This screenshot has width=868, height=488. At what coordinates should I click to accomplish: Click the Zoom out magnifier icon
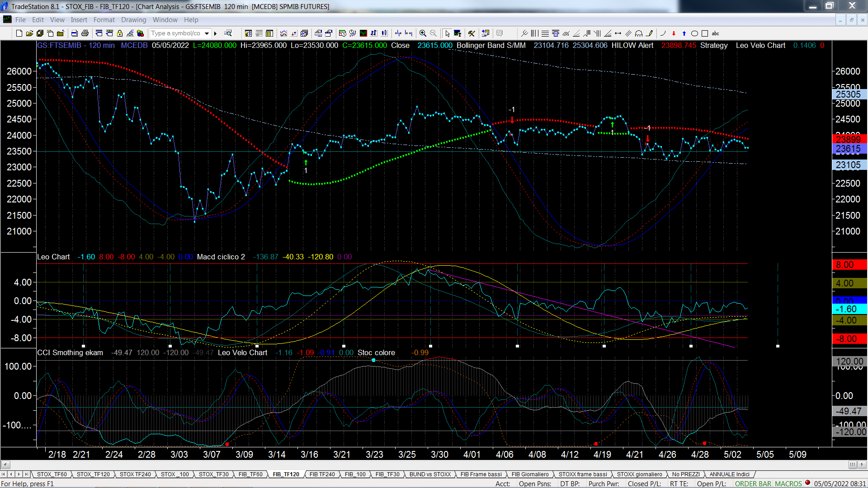[x=433, y=33]
